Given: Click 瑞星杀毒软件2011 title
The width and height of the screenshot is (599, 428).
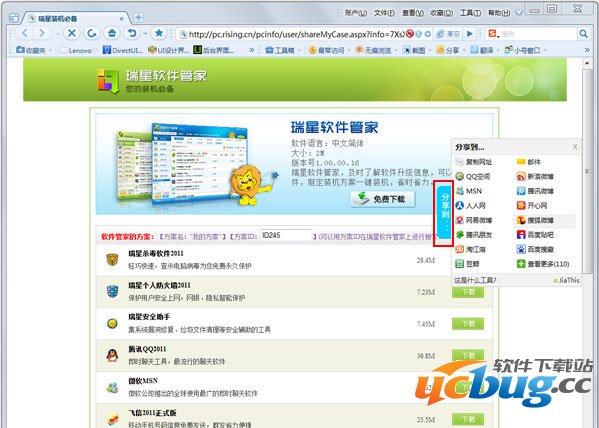Looking at the screenshot, I should click(x=156, y=253).
